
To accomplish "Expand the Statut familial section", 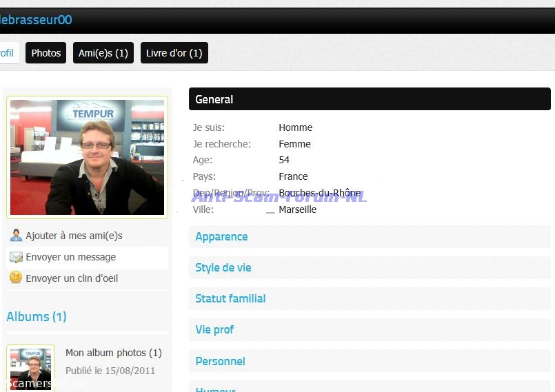I will point(230,298).
